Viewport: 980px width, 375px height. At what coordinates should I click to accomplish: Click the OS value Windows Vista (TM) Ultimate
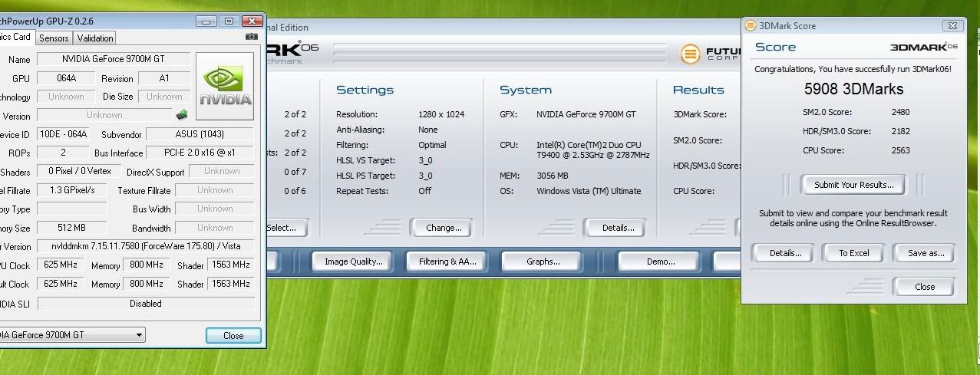pyautogui.click(x=589, y=191)
